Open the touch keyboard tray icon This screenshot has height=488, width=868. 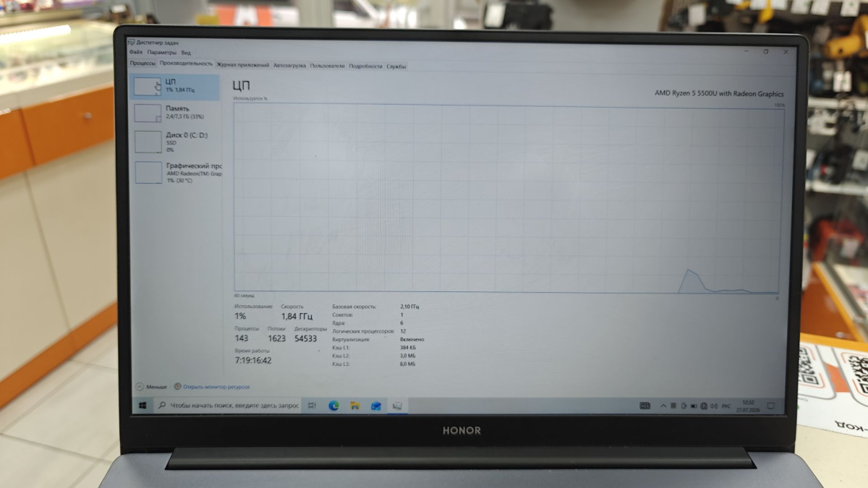tap(644, 406)
